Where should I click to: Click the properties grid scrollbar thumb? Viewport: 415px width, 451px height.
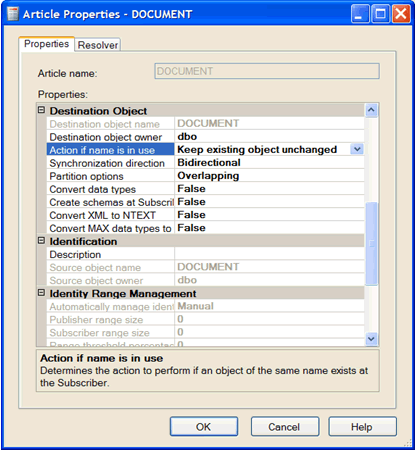click(371, 243)
